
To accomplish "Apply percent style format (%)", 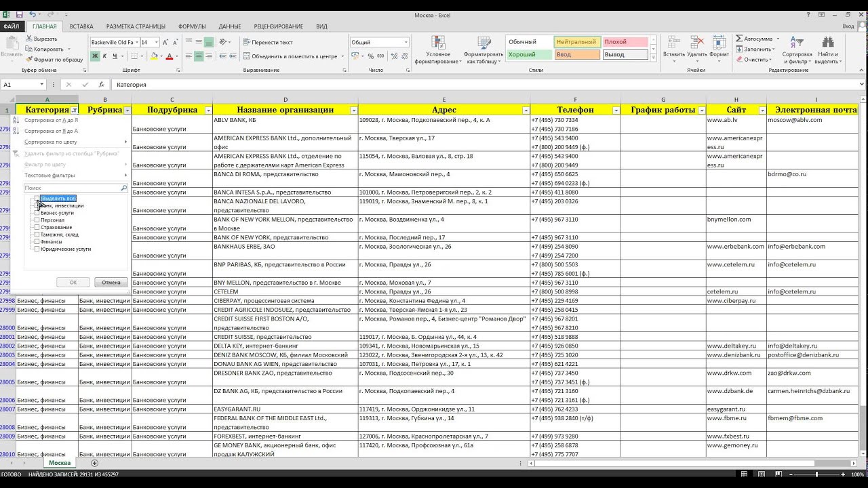I will (371, 56).
